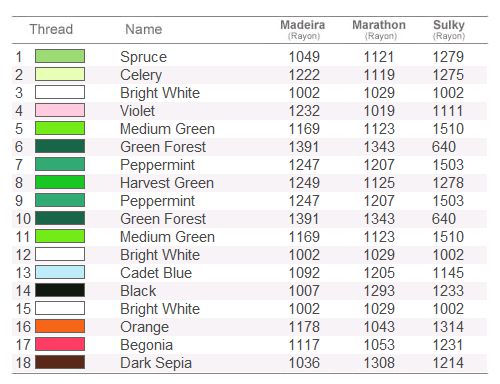Select the Black thread swatch in row 14
This screenshot has width=500, height=384.
click(60, 290)
